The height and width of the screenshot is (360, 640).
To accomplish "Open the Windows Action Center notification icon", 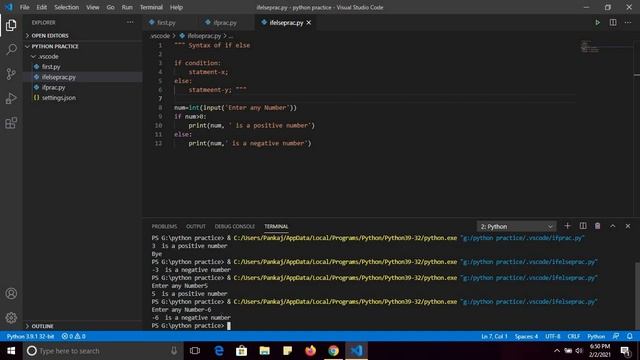I will pyautogui.click(x=626, y=351).
